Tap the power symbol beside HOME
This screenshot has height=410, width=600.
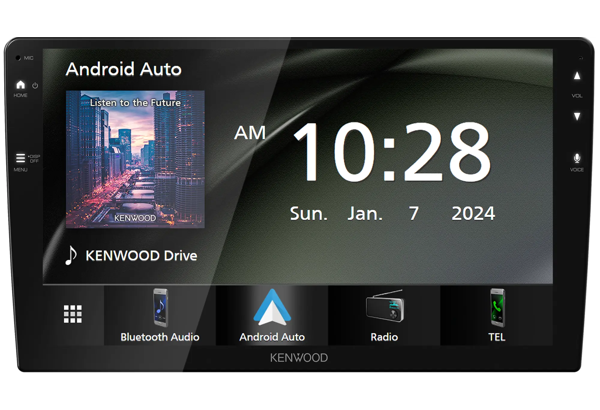35,86
